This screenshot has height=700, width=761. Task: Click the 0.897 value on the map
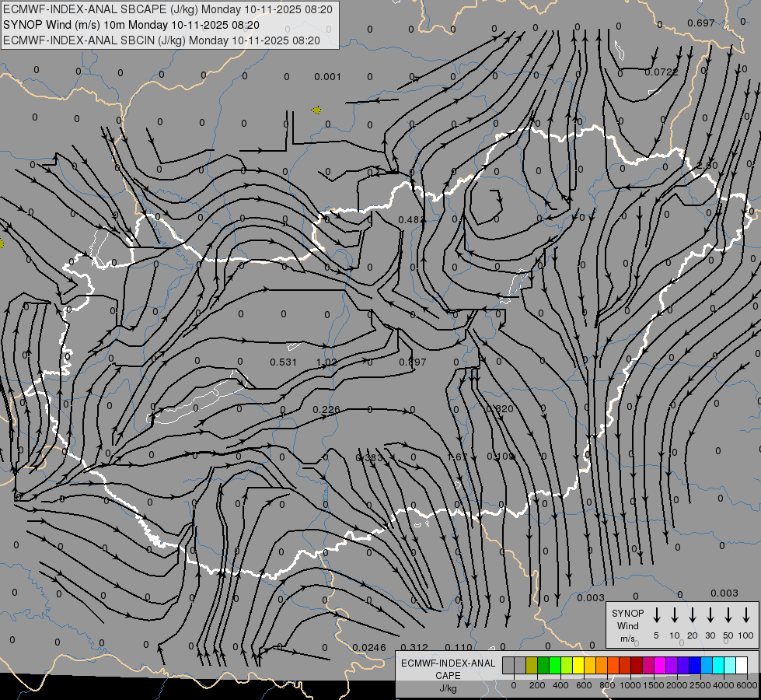tap(413, 362)
